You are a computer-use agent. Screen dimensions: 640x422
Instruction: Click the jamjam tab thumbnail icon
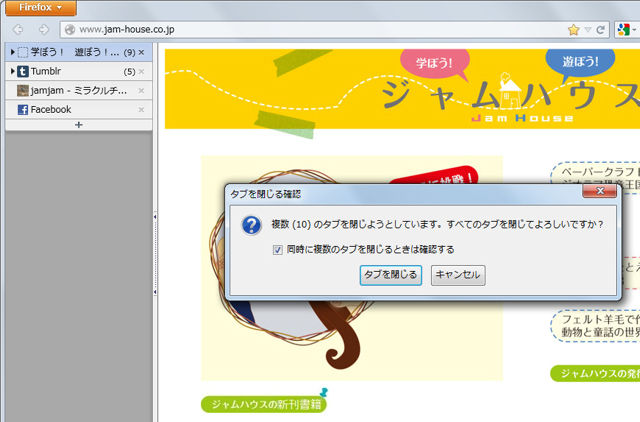(x=23, y=90)
